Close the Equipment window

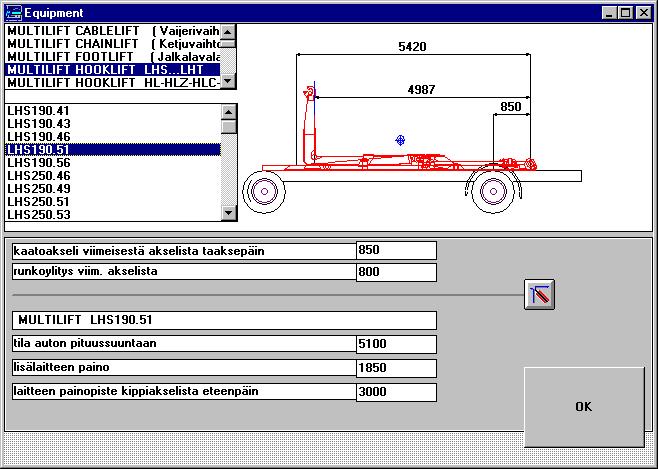643,13
